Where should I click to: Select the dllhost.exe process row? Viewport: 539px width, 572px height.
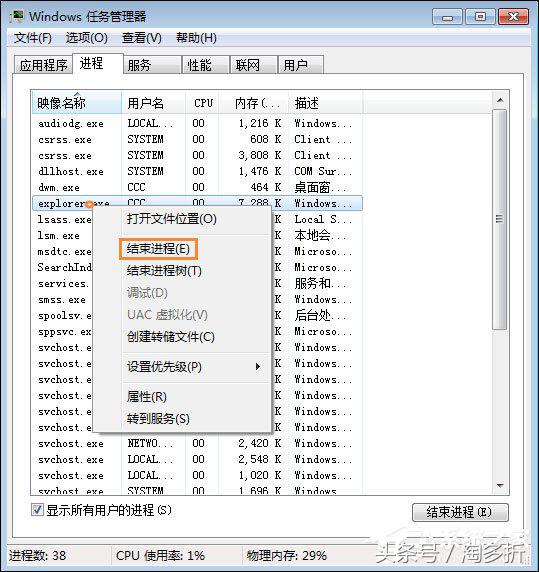(x=197, y=171)
